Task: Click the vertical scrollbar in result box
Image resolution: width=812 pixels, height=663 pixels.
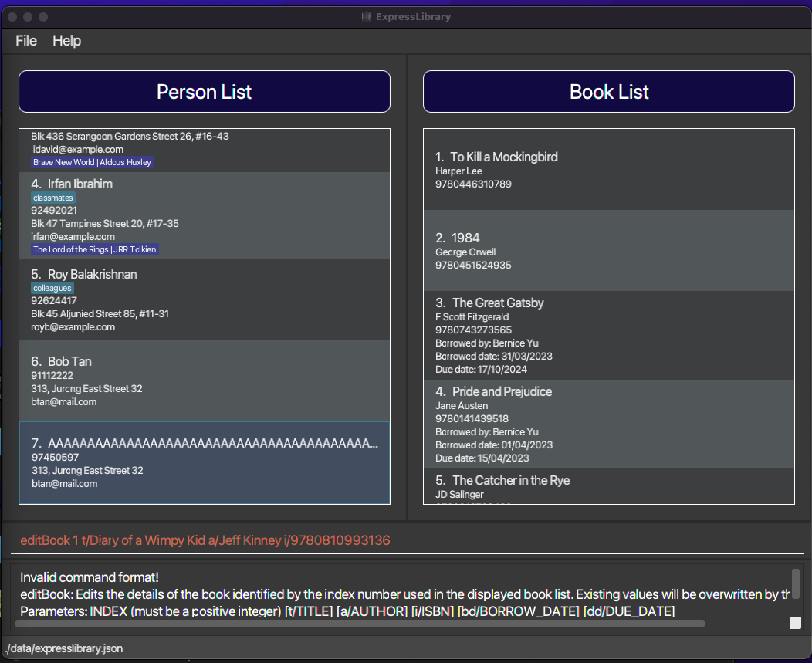Action: 796,584
